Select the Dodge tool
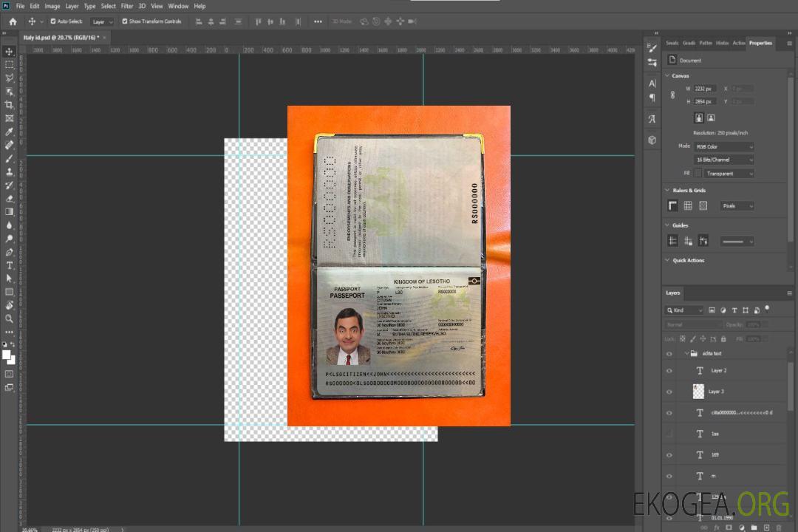This screenshot has width=798, height=532. point(9,238)
